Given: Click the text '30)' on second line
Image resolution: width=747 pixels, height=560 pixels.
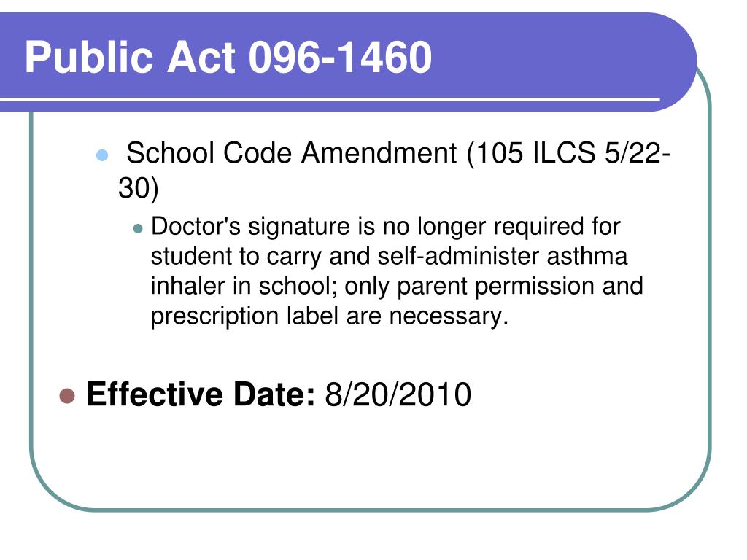Looking at the screenshot, I should click(x=138, y=188).
